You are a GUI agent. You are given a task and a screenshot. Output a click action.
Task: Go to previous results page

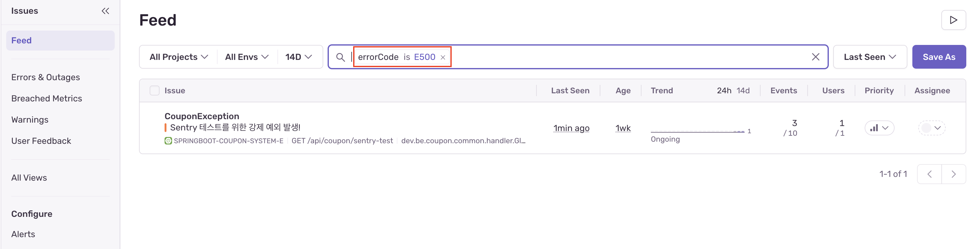pos(929,174)
